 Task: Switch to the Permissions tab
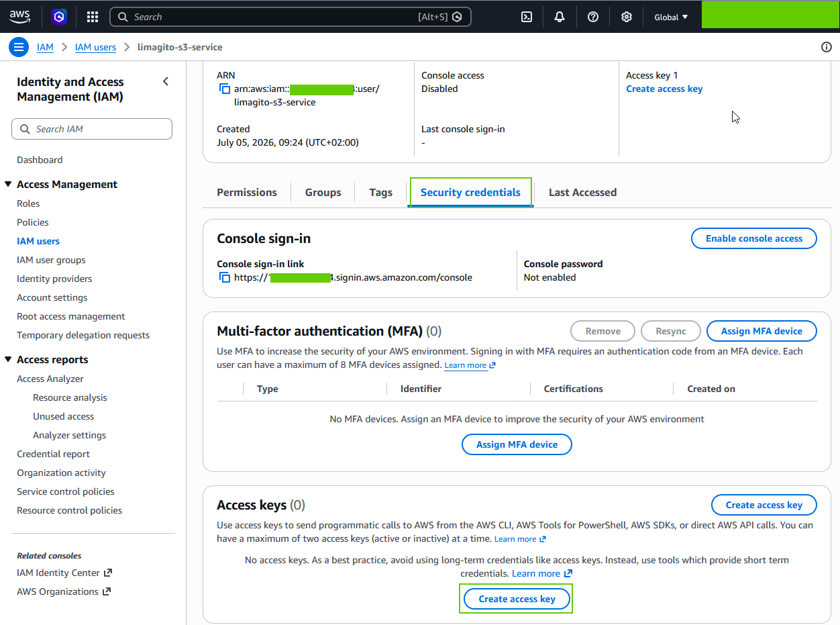coord(247,192)
